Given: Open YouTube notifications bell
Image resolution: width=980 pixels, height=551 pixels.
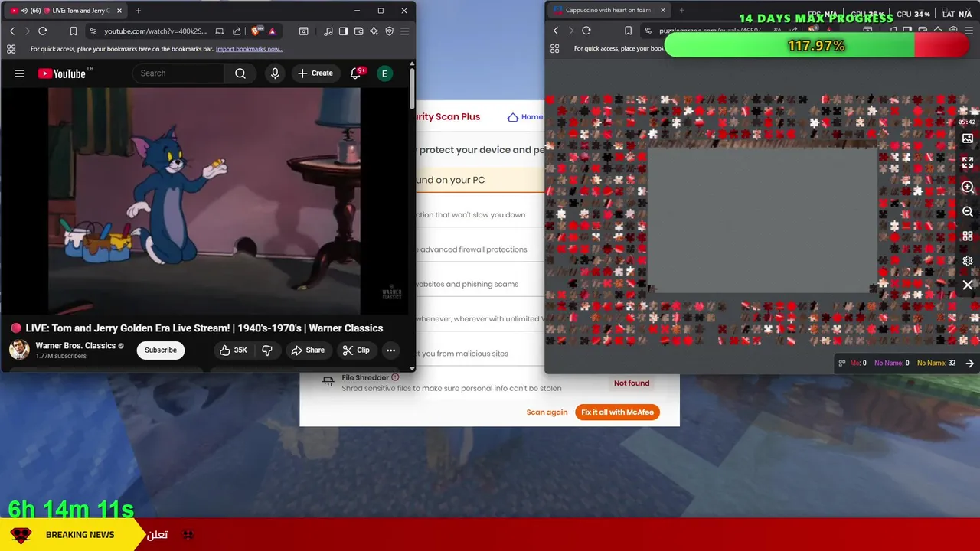Looking at the screenshot, I should click(356, 73).
